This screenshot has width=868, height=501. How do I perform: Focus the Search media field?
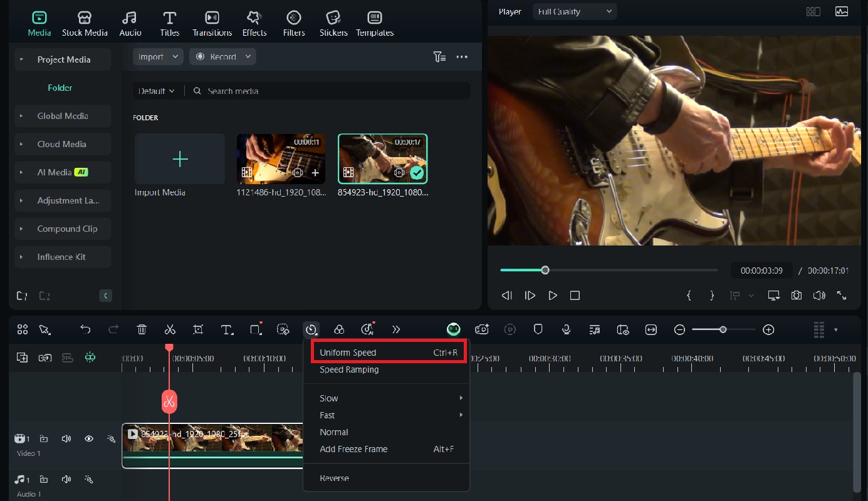(329, 91)
